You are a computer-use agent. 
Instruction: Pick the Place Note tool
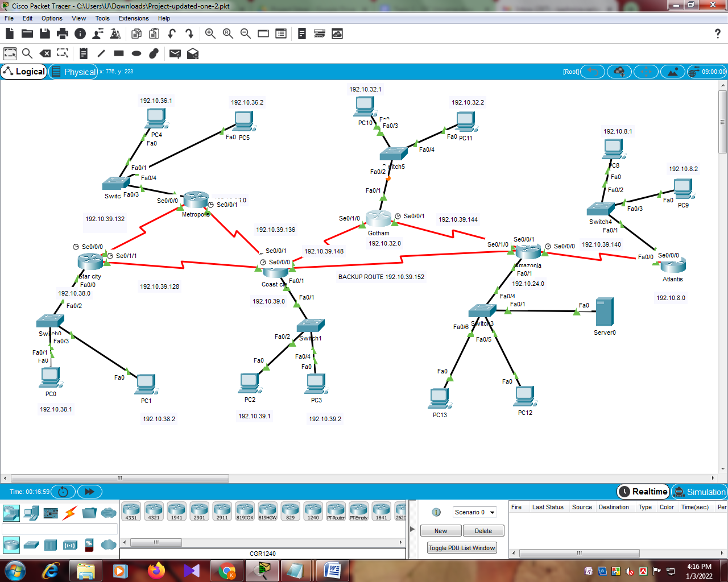[x=83, y=53]
